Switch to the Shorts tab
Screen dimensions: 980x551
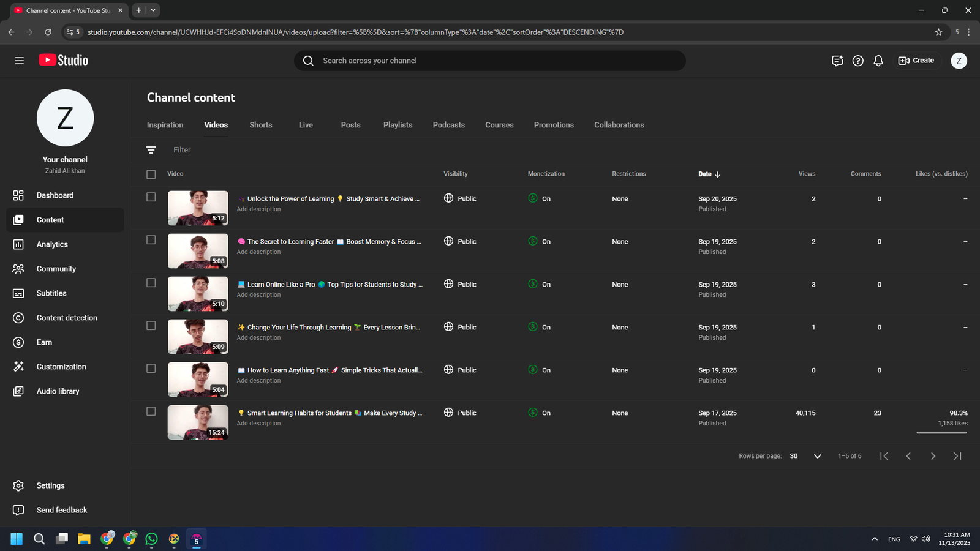point(260,125)
